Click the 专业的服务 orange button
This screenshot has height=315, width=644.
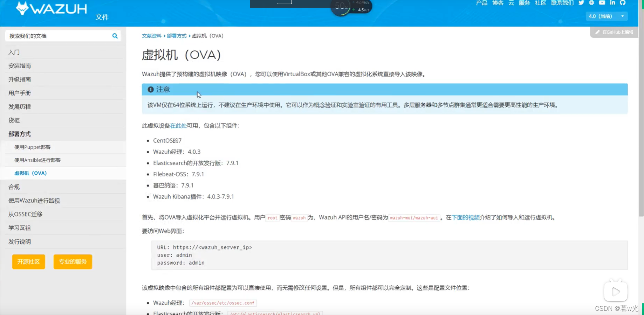coord(73,262)
